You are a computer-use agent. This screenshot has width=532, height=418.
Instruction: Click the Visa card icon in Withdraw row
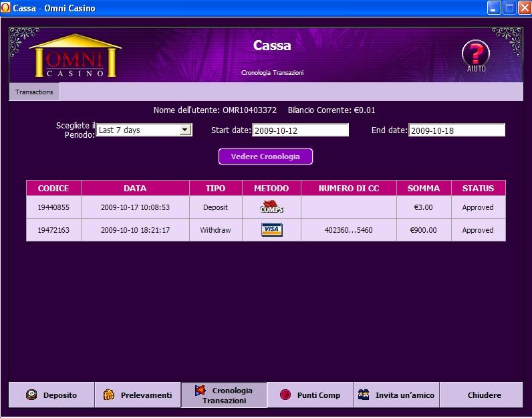[x=271, y=230]
